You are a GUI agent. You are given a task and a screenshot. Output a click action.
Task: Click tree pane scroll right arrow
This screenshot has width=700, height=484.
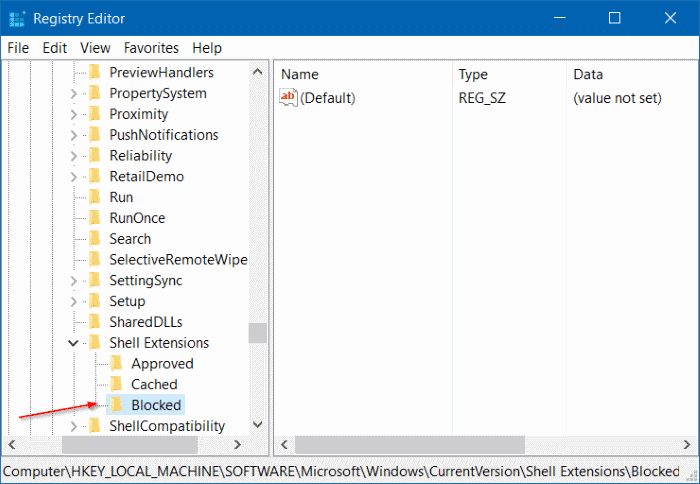238,444
